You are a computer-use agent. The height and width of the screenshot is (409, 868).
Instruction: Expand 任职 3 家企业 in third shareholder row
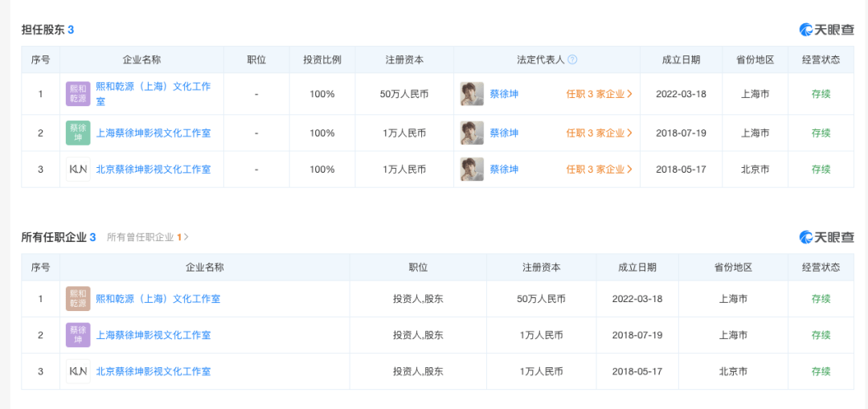(x=599, y=170)
